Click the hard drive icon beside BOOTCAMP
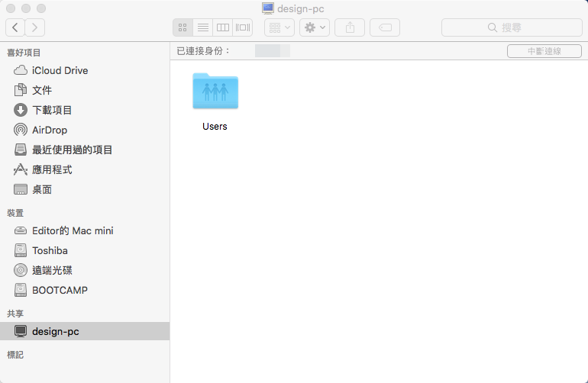Image resolution: width=588 pixels, height=383 pixels. pos(21,290)
